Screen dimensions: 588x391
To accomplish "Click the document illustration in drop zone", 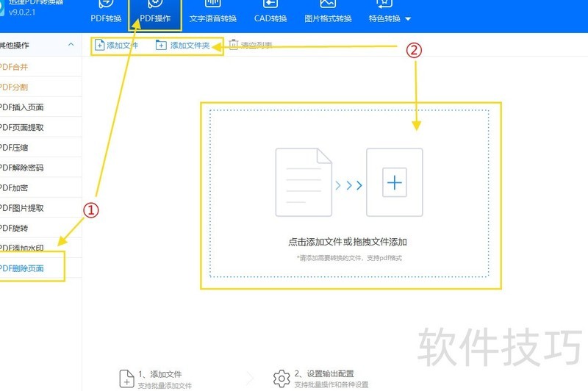I will click(x=304, y=182).
